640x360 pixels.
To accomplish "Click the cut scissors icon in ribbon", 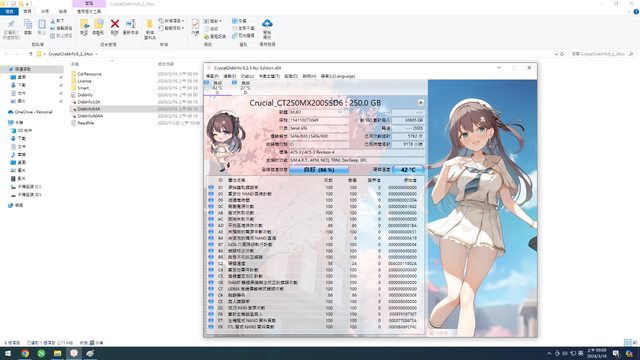I will click(53, 21).
